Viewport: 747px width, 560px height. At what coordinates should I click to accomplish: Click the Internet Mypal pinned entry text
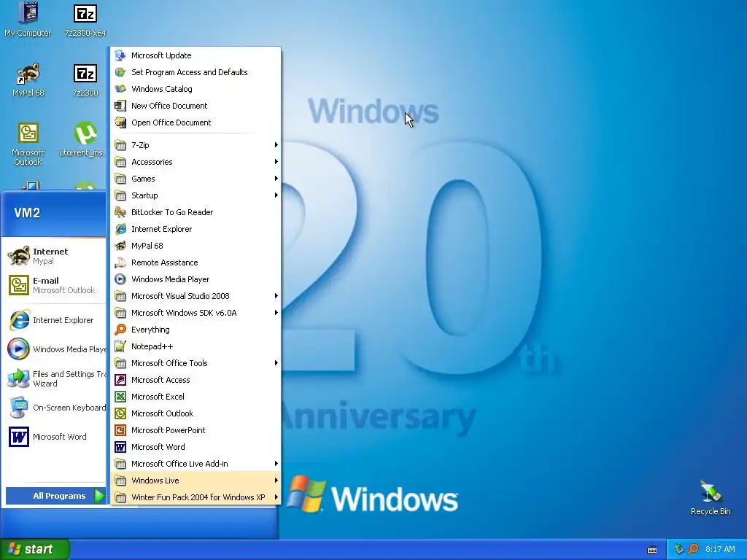click(50, 256)
